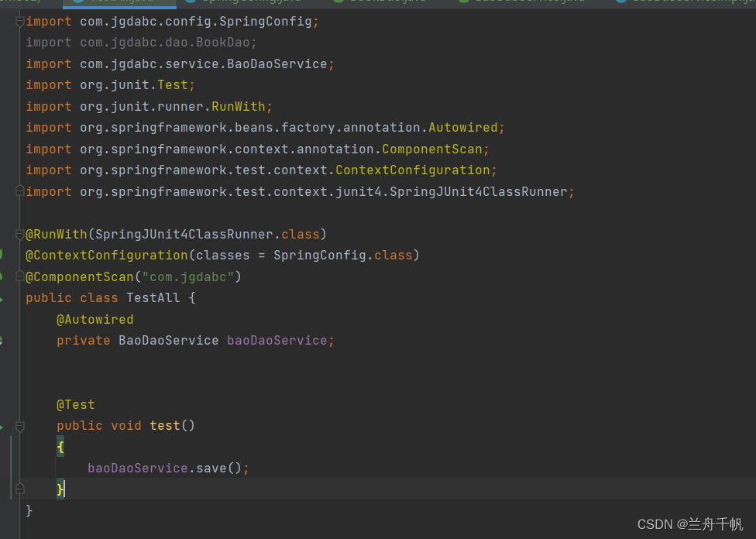756x539 pixels.
Task: Click the SpringConfig import line
Action: 172,21
